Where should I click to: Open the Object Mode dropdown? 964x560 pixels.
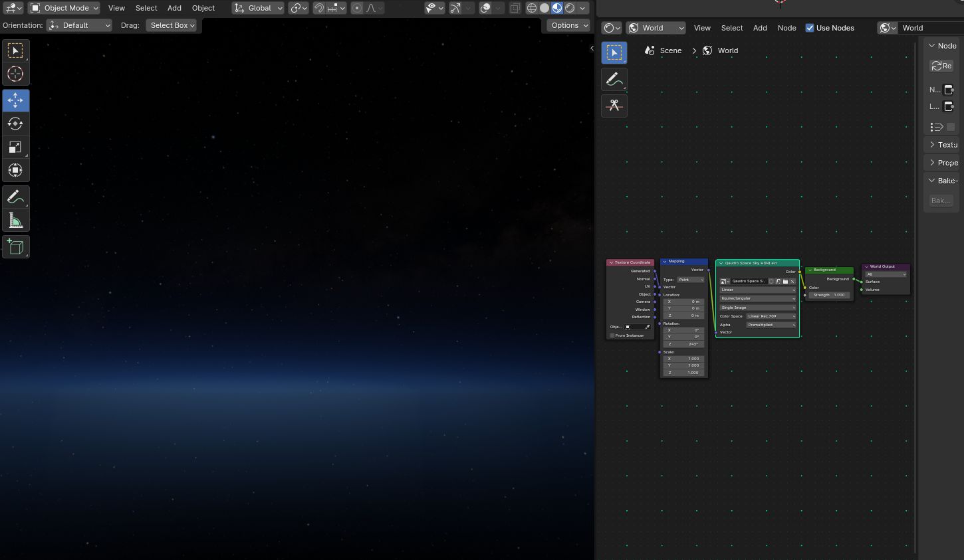(64, 8)
